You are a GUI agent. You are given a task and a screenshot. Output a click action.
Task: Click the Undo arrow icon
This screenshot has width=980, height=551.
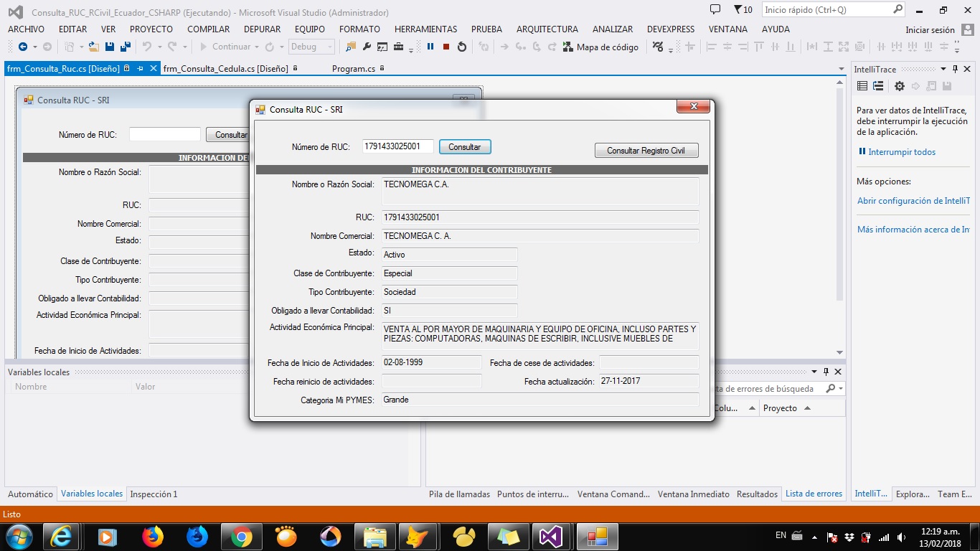point(147,47)
